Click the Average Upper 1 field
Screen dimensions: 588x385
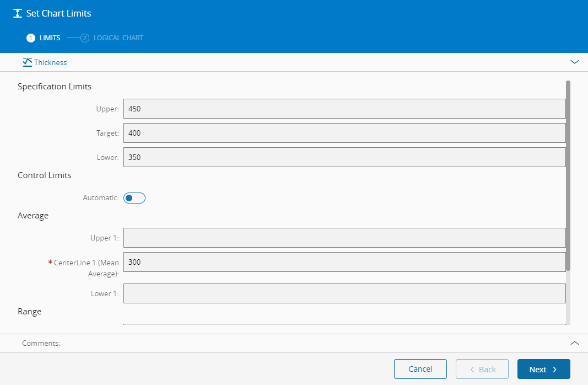pyautogui.click(x=344, y=238)
